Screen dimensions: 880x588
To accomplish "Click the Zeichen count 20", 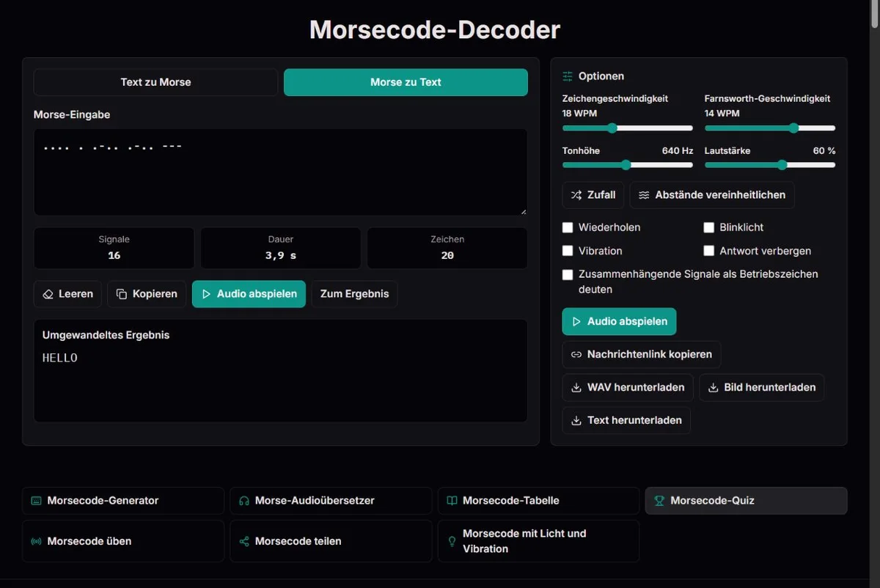I will (x=447, y=256).
